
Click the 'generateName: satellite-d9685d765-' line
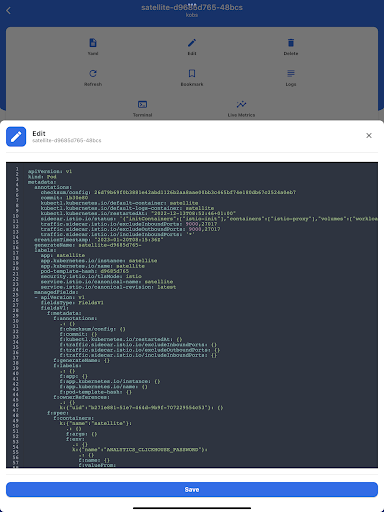pyautogui.click(x=88, y=245)
